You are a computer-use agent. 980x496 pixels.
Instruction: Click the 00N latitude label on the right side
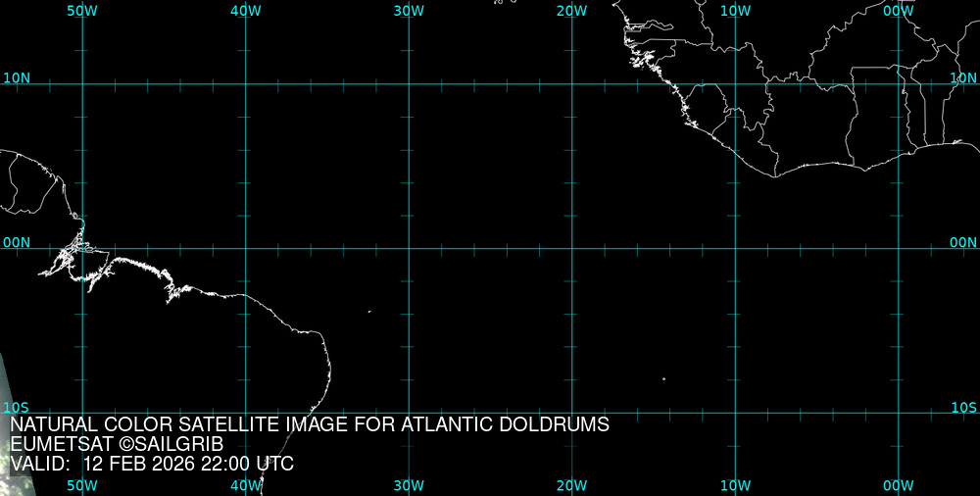coord(963,242)
